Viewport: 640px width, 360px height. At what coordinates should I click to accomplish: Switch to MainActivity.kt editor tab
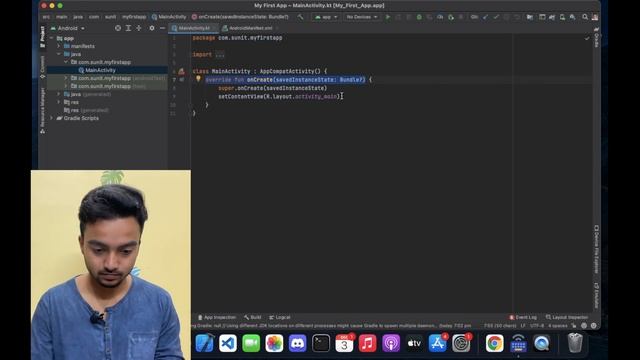point(194,28)
